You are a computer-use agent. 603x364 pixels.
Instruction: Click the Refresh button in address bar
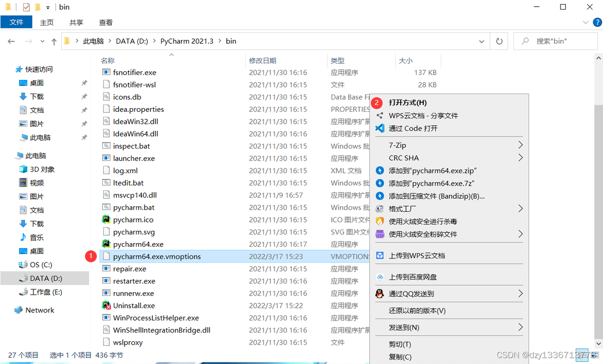499,41
